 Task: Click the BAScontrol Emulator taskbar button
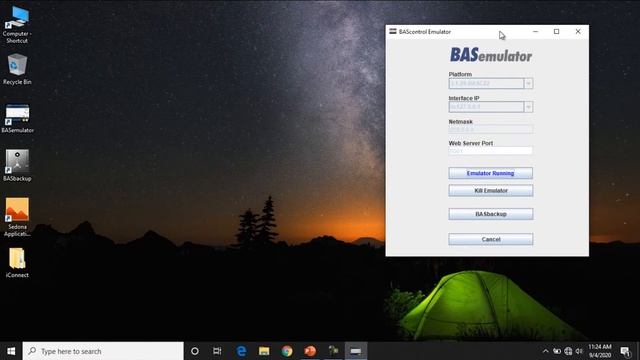click(x=356, y=351)
